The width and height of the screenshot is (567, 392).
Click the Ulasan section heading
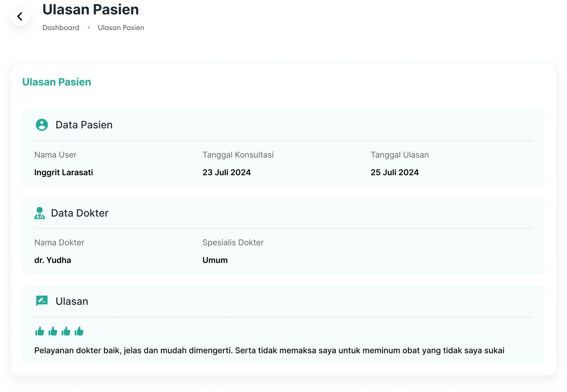click(72, 301)
